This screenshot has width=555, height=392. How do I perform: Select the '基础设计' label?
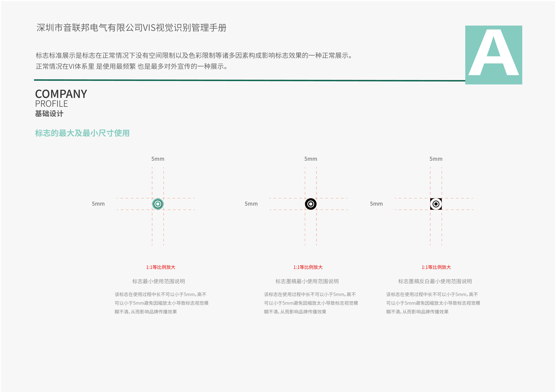click(49, 114)
